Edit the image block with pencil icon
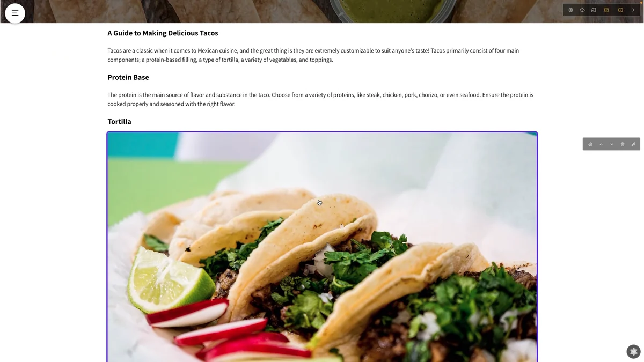This screenshot has height=362, width=644. click(633, 144)
